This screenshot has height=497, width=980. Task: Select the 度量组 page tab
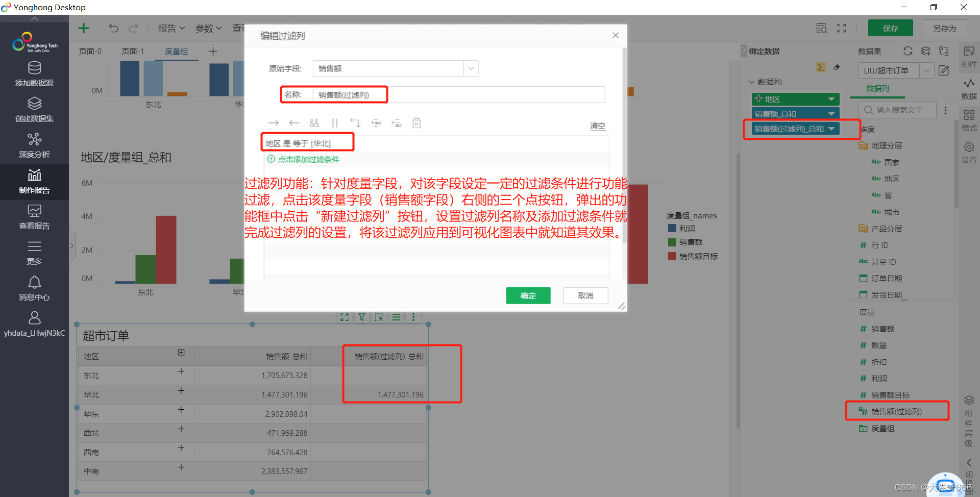point(177,51)
